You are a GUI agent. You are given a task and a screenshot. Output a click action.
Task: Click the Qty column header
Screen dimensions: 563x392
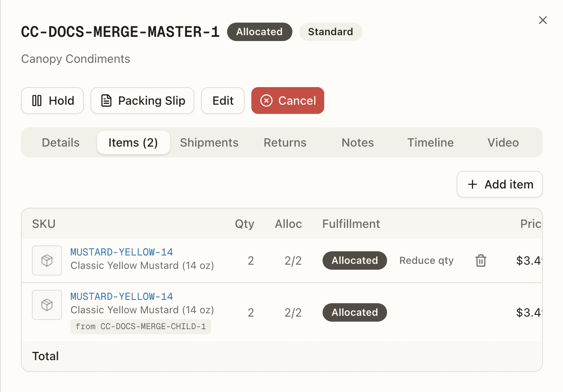[245, 224]
